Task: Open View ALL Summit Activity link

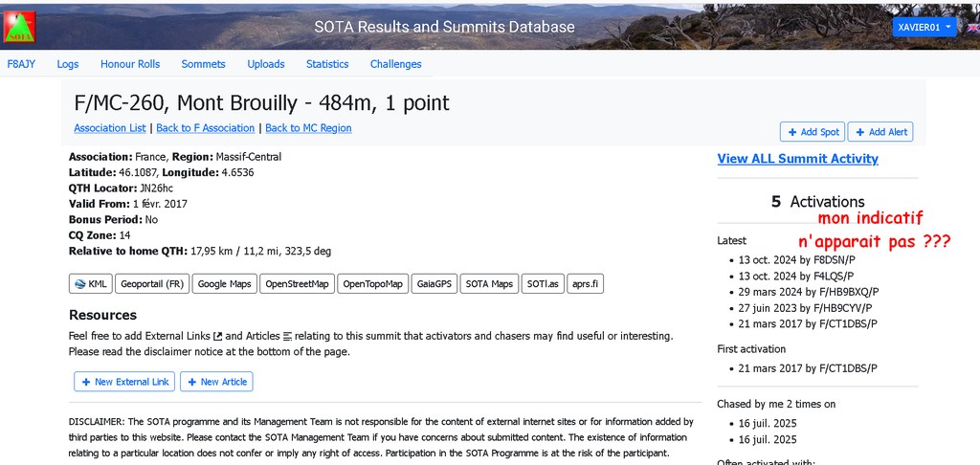Action: [x=797, y=159]
